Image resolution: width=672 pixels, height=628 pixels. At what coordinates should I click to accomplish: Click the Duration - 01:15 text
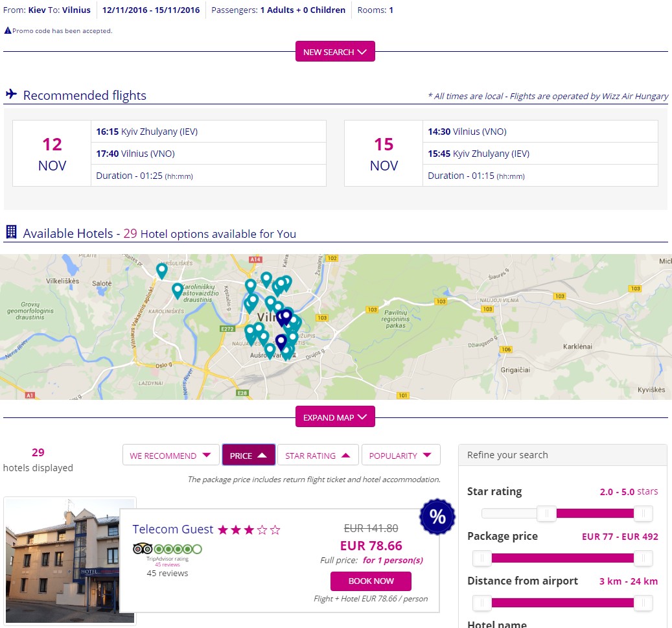tap(476, 176)
